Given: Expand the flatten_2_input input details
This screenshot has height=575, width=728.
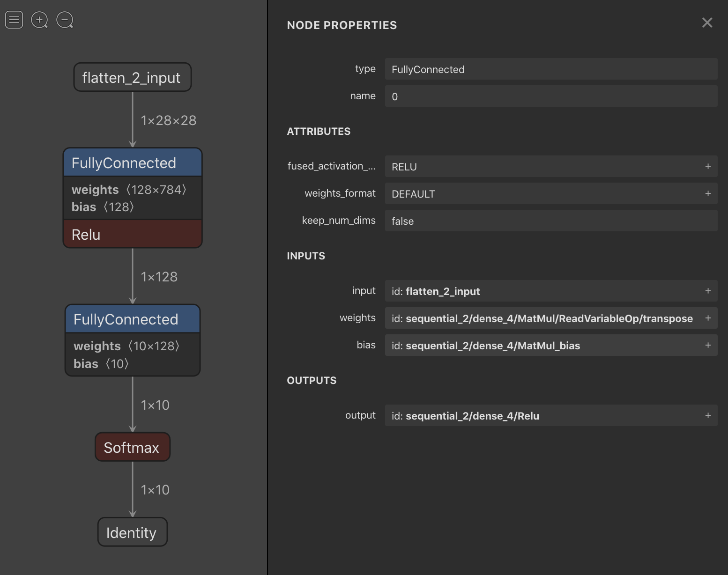Looking at the screenshot, I should 708,291.
